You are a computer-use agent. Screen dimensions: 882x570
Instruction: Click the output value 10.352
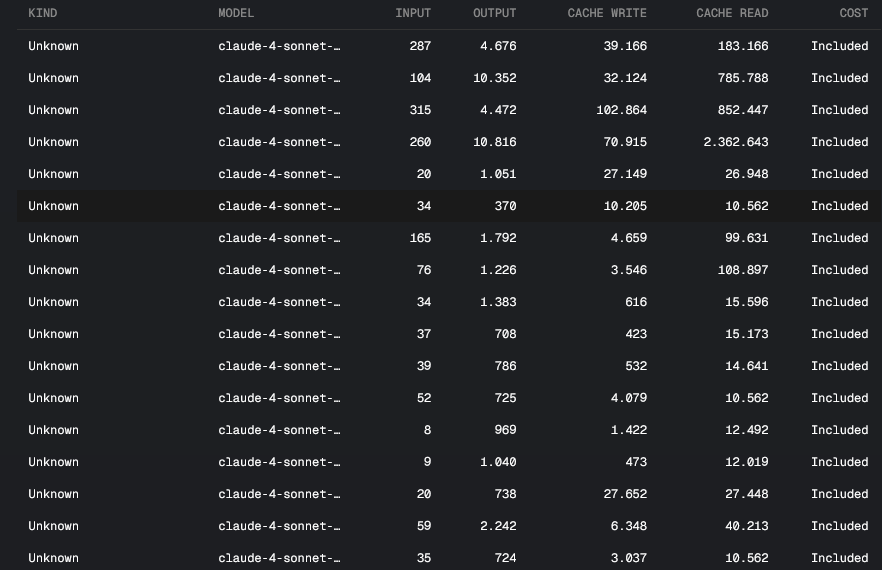pyautogui.click(x=494, y=78)
